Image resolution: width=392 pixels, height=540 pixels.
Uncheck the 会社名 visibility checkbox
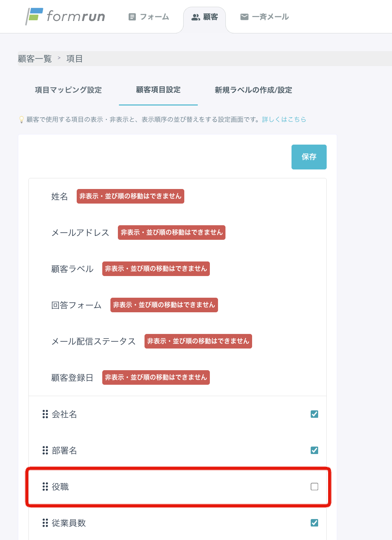coord(314,414)
